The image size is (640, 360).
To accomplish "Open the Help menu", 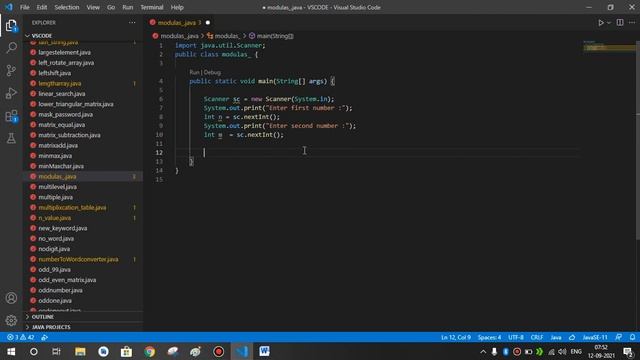I will (177, 7).
